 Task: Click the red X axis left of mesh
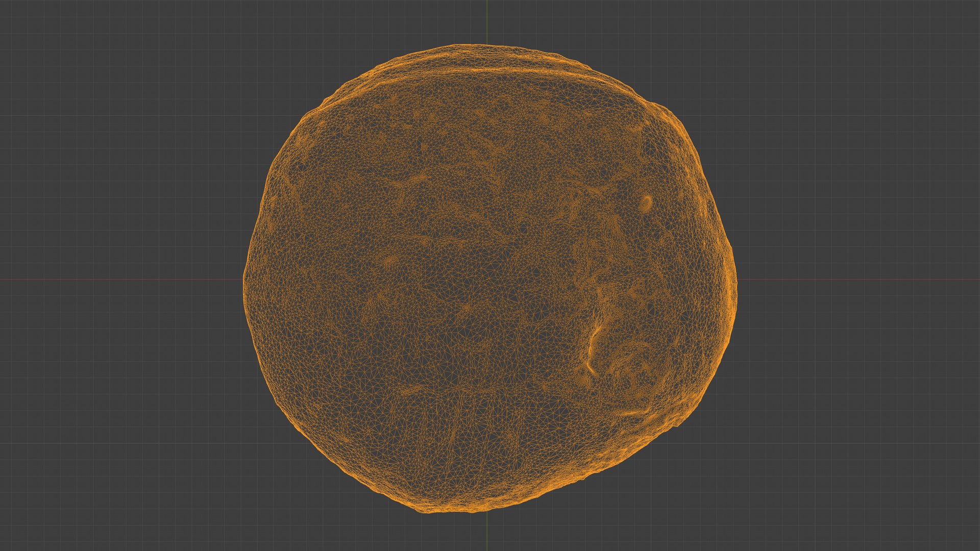pos(122,279)
